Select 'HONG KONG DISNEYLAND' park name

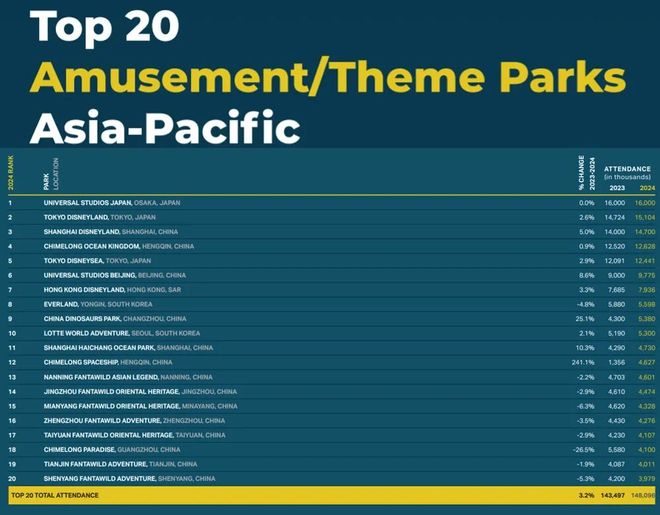pyautogui.click(x=84, y=290)
